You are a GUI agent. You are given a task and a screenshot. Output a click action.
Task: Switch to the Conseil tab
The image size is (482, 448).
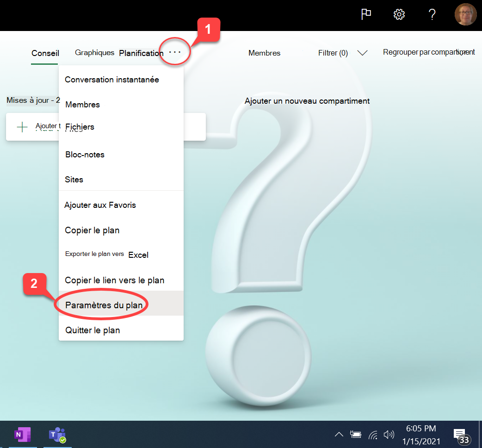(45, 53)
